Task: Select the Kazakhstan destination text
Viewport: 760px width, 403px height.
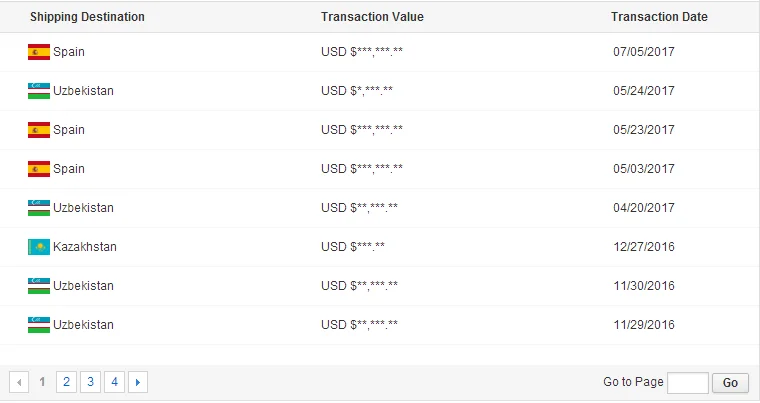Action: 85,247
